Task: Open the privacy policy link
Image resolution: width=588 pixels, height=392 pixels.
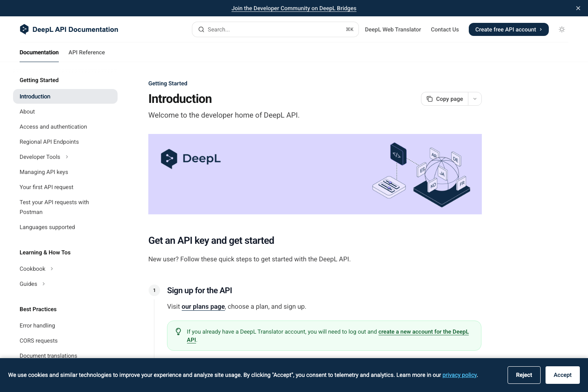Action: [459, 375]
